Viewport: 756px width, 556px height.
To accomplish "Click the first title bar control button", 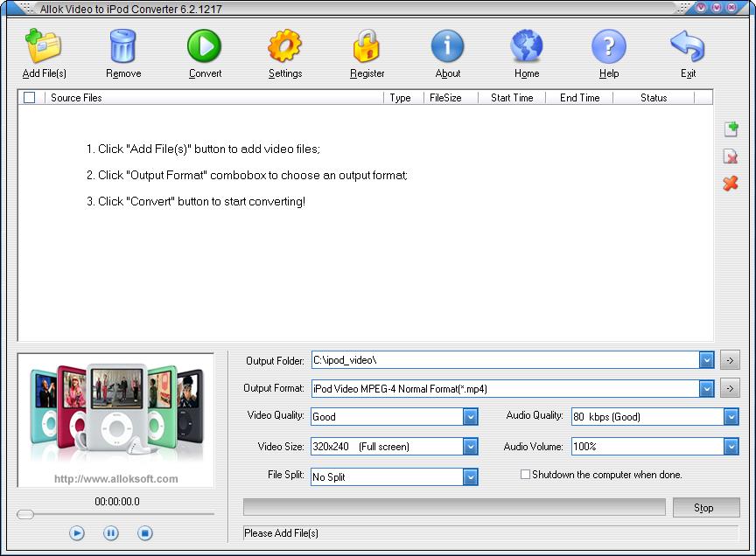I will point(701,7).
